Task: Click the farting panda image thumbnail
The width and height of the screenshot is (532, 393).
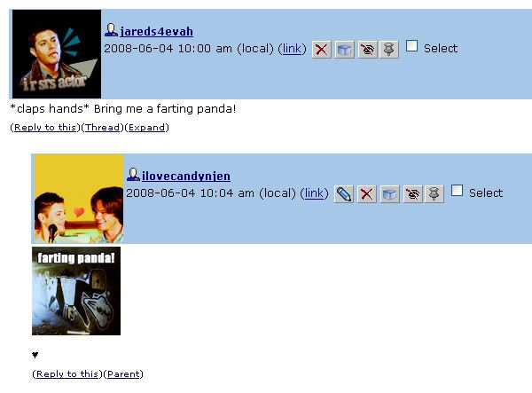Action: tap(76, 291)
